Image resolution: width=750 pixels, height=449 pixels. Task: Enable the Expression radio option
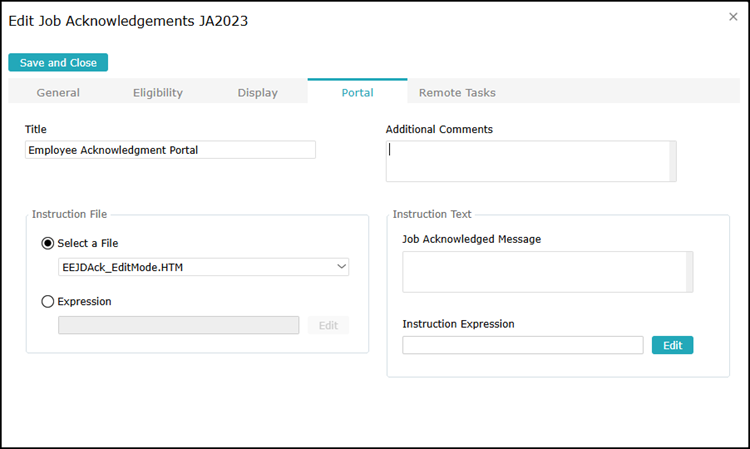(x=48, y=301)
